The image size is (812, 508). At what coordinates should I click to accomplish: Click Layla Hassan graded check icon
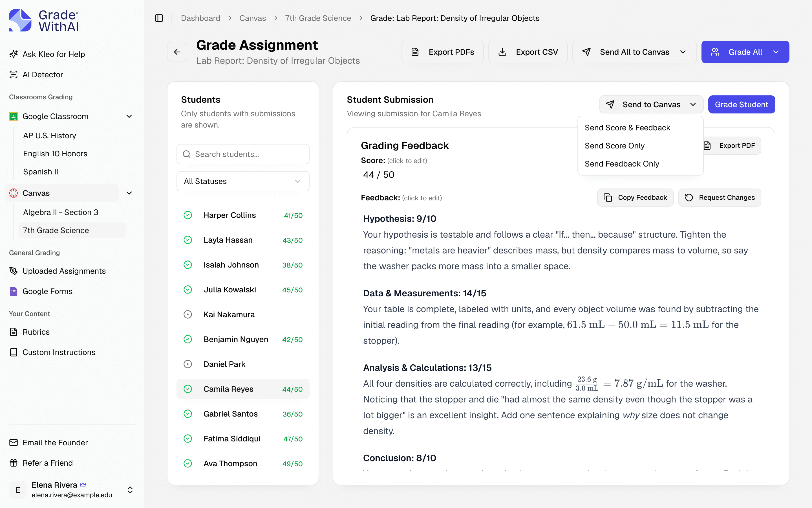188,240
